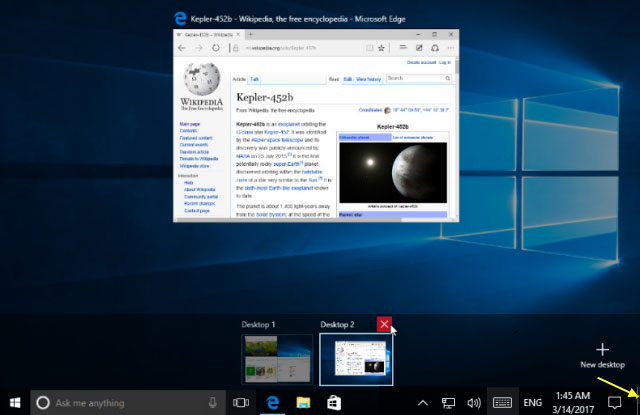Screen dimensions: 640x415
Task: Click the Edge forward arrow in preview
Action: tap(199, 48)
